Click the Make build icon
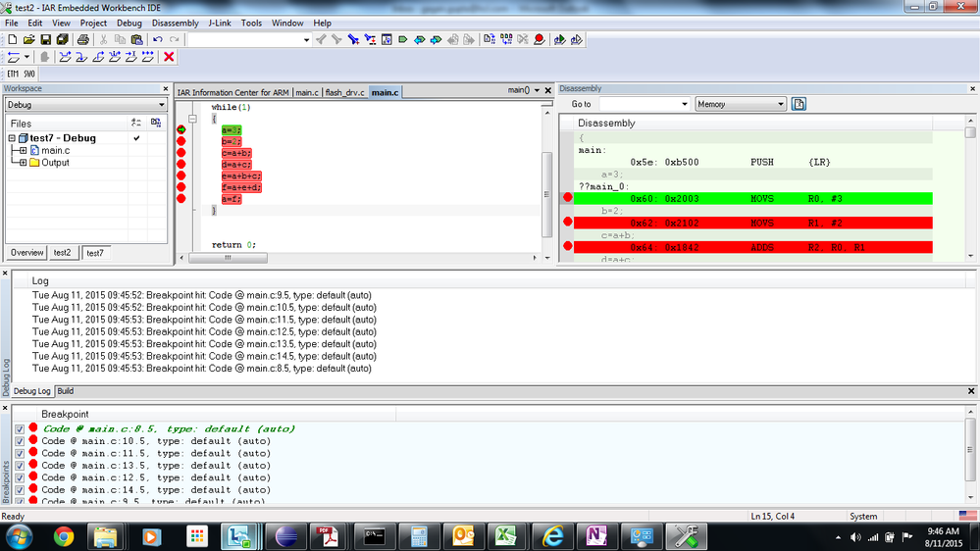Viewport: 980px width, 551px height. point(506,39)
